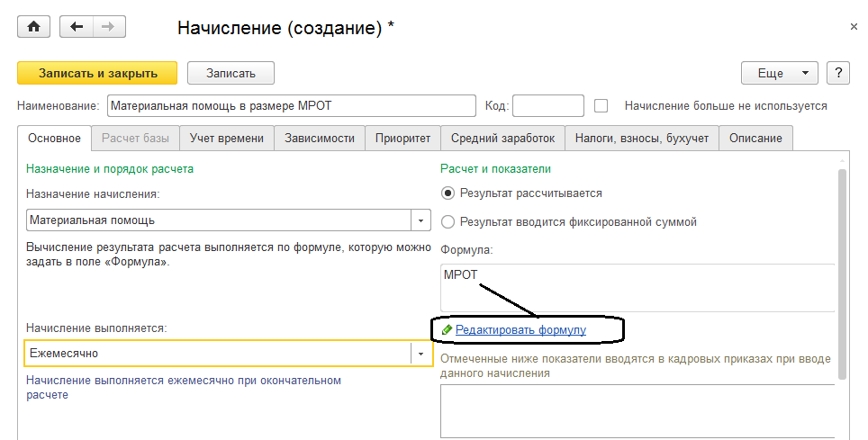Click 'Записать и закрыть' button
The image size is (868, 440).
(97, 73)
